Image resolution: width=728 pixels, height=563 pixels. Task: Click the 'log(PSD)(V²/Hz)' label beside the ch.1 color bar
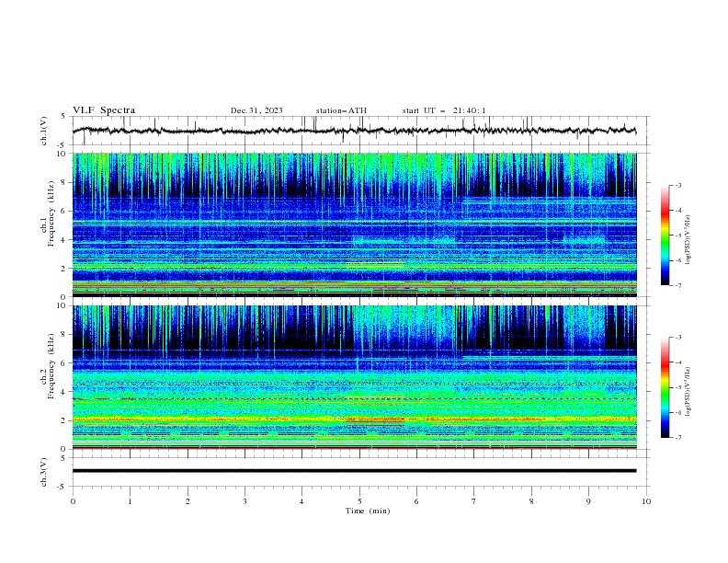click(689, 240)
